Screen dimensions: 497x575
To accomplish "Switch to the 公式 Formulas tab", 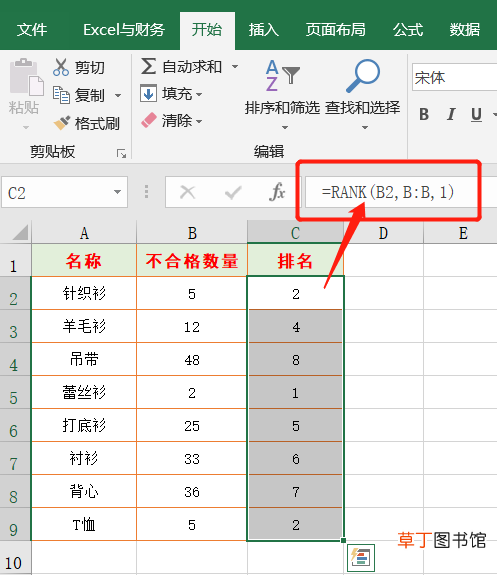I will tap(408, 30).
